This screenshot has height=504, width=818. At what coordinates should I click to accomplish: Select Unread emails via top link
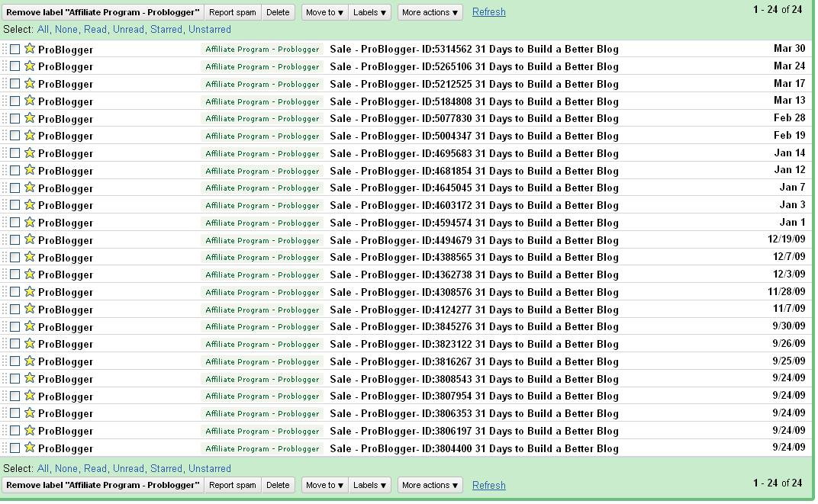click(128, 29)
